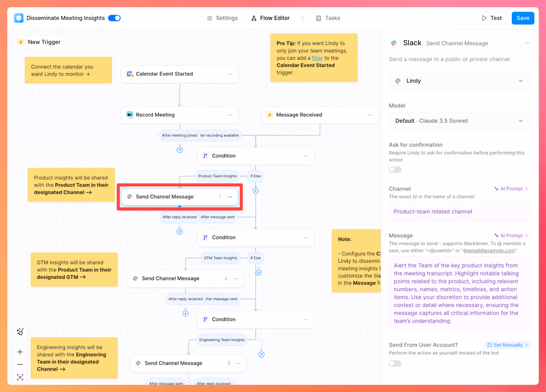This screenshot has height=392, width=546.
Task: Click the Connect the calendar sticky note
Action: 68,70
